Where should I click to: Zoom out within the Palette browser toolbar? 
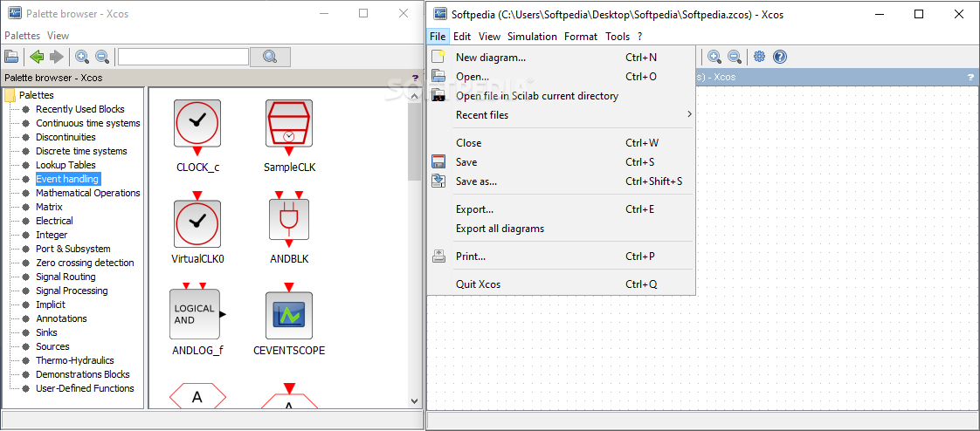[x=102, y=57]
